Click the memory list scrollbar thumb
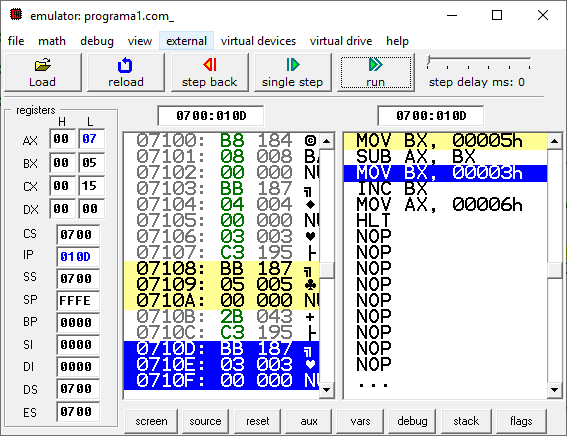The image size is (567, 436). tap(327, 270)
